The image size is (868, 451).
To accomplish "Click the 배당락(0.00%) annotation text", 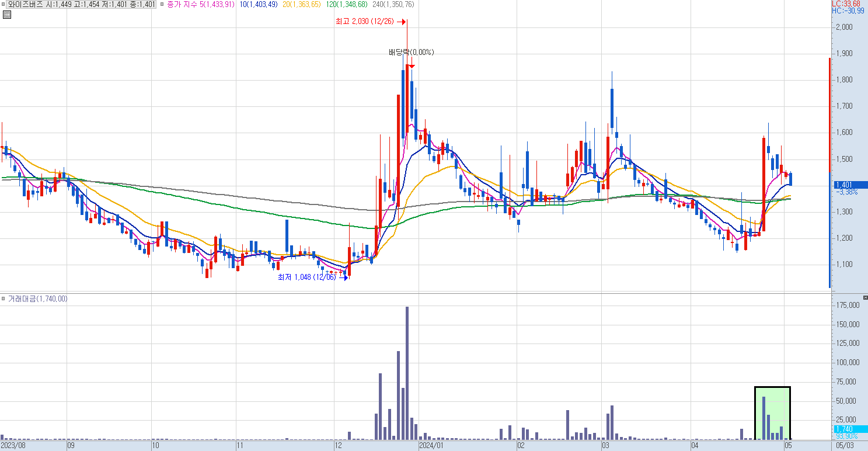I will pyautogui.click(x=412, y=52).
